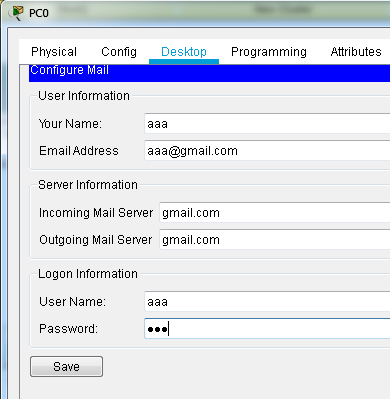Click the Outgoing Mail Server field
The image size is (390, 399).
(275, 240)
